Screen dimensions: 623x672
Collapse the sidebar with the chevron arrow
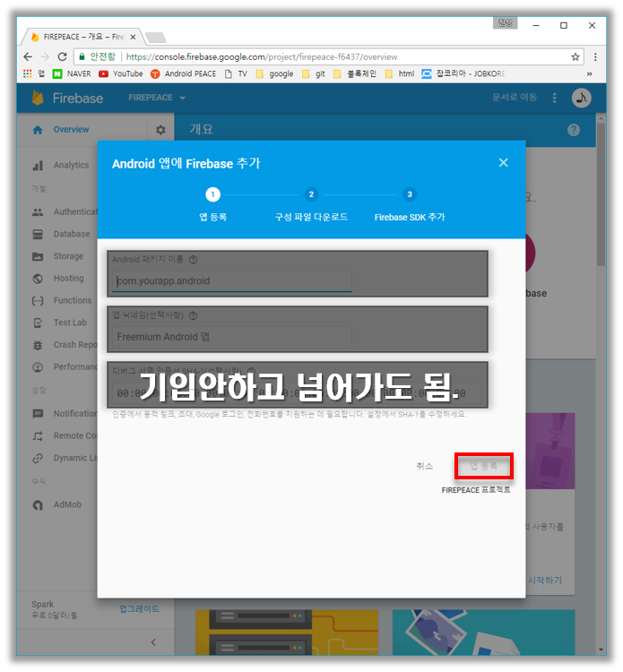point(153,642)
